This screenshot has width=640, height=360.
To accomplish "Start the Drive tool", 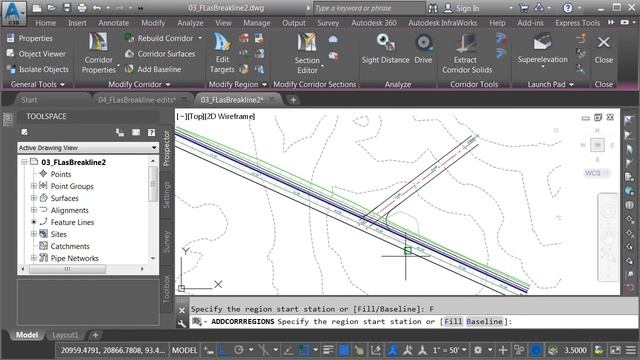I will 423,49.
